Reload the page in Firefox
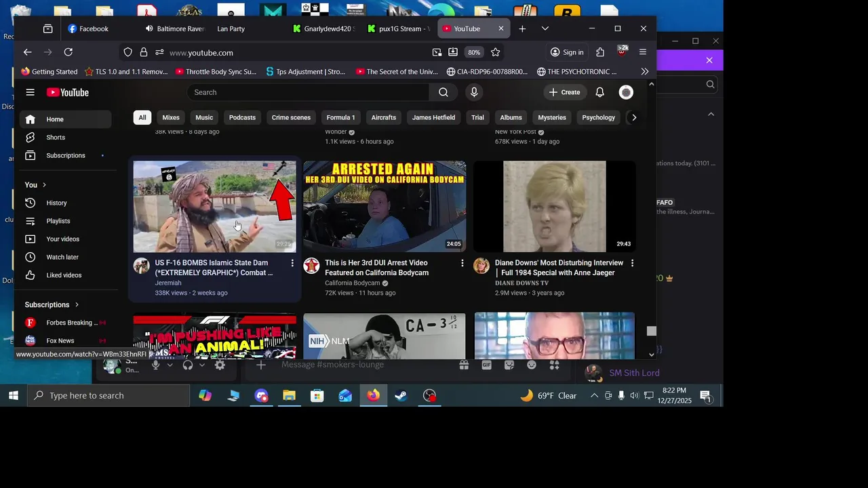Viewport: 868px width, 488px height. point(68,52)
